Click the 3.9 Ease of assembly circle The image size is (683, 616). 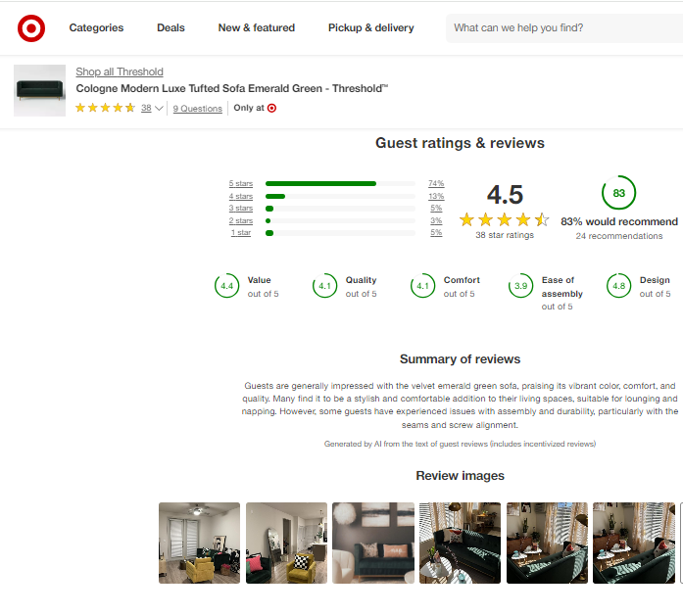pos(520,286)
